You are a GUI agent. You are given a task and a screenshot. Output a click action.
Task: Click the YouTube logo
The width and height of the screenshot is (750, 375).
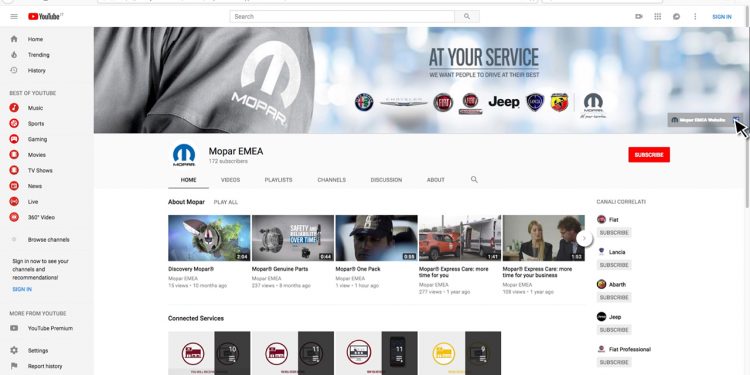(45, 17)
